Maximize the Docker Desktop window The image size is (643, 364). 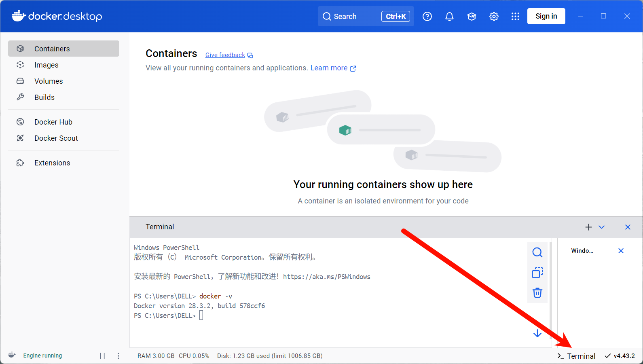point(603,16)
